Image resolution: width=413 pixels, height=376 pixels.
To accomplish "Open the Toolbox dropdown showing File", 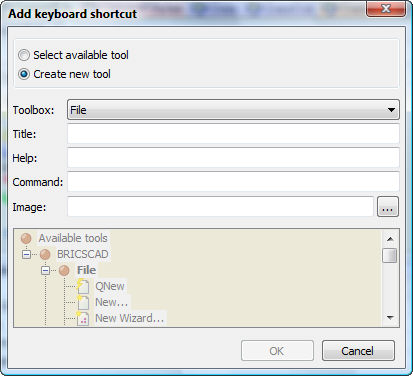I will (x=233, y=110).
